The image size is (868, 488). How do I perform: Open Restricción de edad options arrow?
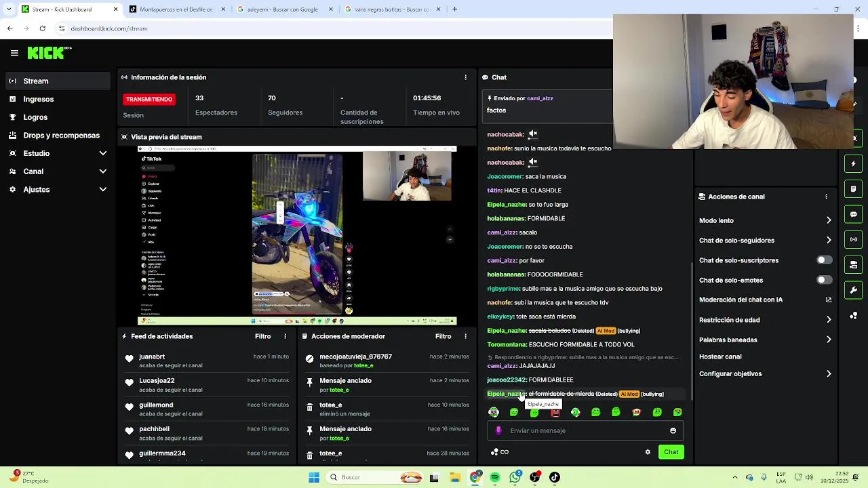point(828,320)
